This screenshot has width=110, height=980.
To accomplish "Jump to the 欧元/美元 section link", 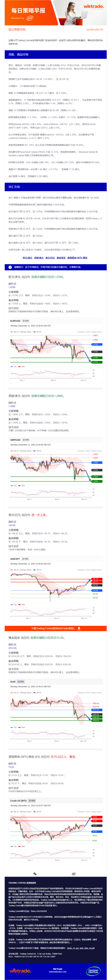I will 27,258.
